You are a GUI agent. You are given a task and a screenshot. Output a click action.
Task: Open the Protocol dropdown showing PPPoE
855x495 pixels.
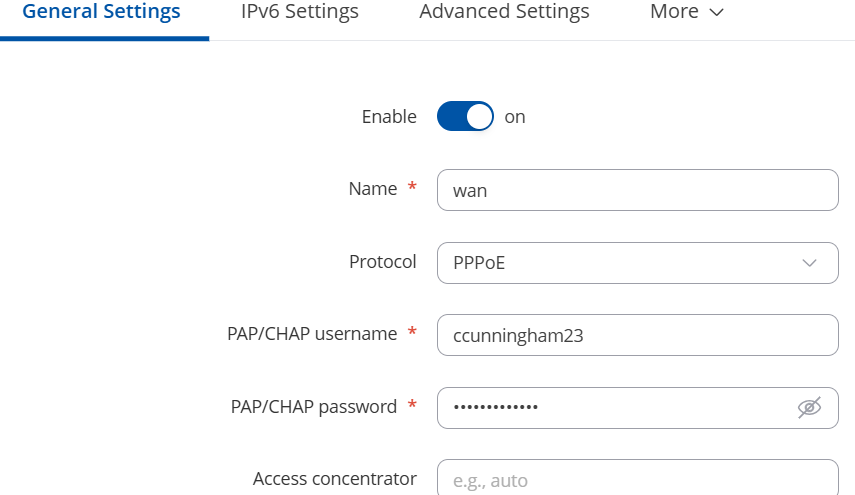[x=637, y=263]
